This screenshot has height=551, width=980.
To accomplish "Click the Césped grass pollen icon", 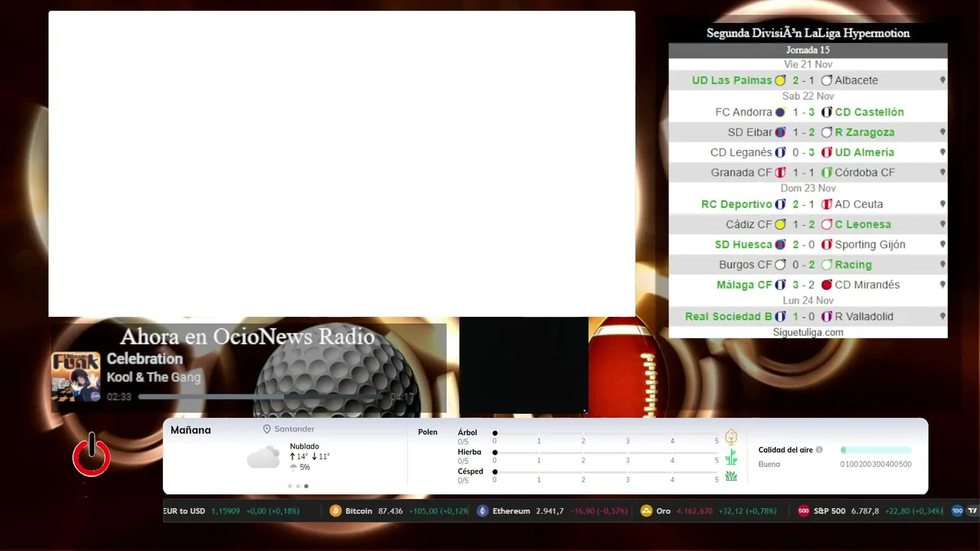I will coord(731,476).
